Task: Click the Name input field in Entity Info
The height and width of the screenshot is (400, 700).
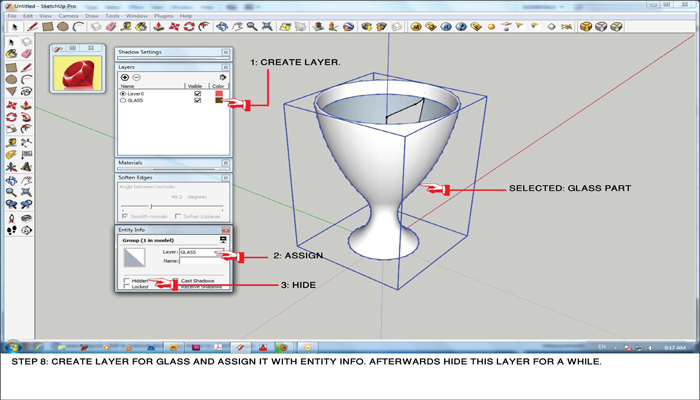Action: click(200, 261)
